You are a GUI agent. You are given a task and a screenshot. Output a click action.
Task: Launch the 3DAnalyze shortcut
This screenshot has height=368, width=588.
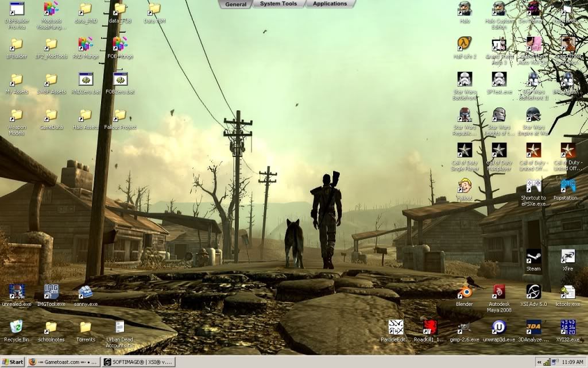click(x=533, y=331)
